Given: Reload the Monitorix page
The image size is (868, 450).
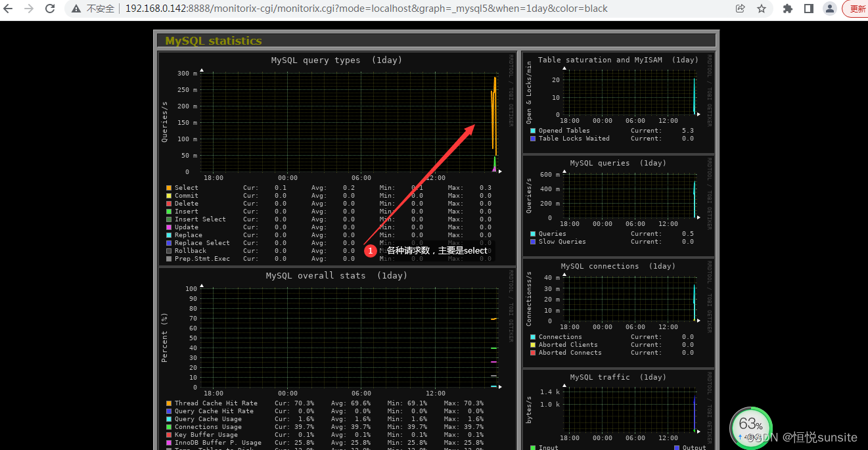Looking at the screenshot, I should coord(50,9).
